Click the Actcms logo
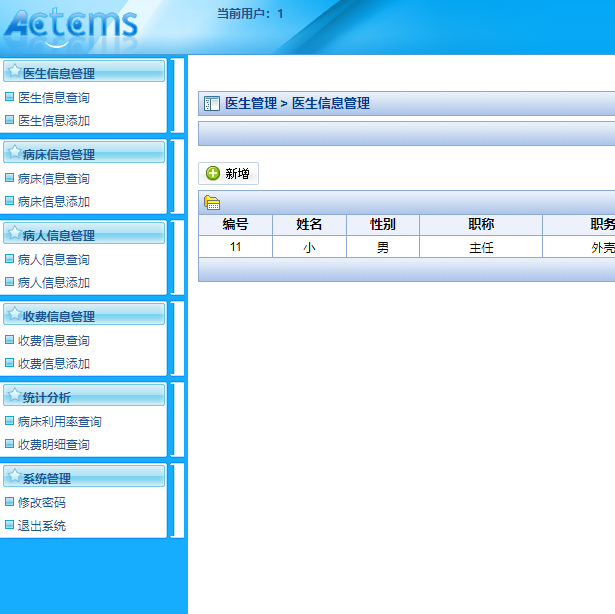The width and height of the screenshot is (615, 614). (71, 26)
